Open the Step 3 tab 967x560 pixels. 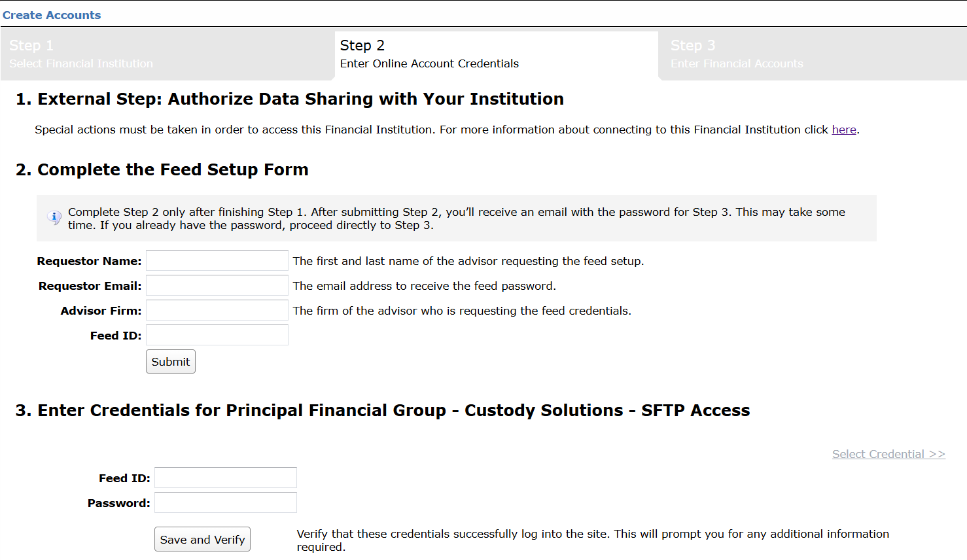tap(811, 54)
